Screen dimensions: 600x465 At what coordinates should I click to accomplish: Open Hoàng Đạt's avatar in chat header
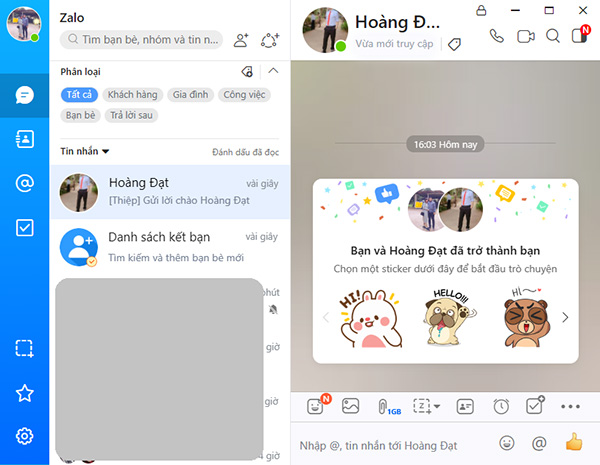325,29
